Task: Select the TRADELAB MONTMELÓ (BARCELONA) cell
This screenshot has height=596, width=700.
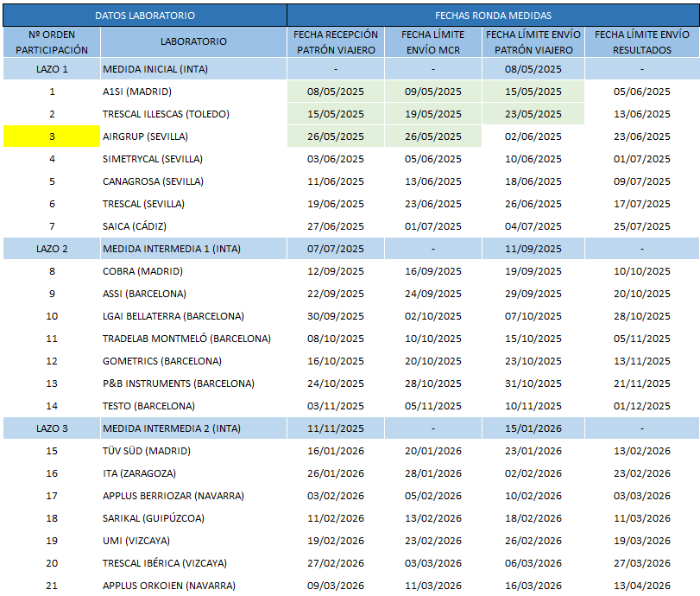Action: point(193,339)
